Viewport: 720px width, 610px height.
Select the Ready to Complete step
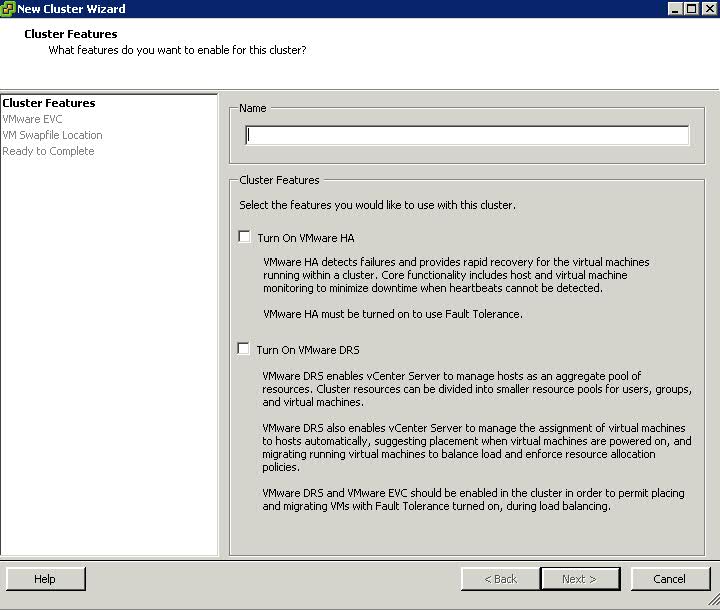click(x=48, y=151)
